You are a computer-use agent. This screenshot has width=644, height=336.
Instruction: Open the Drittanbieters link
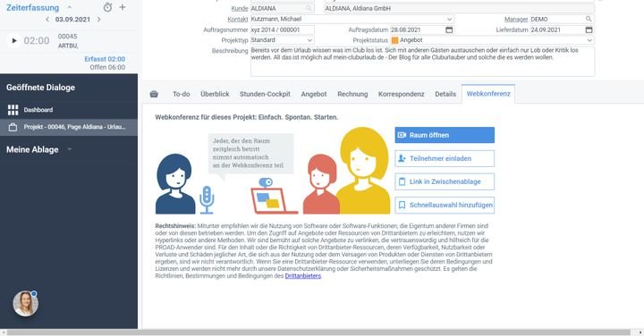click(x=302, y=276)
